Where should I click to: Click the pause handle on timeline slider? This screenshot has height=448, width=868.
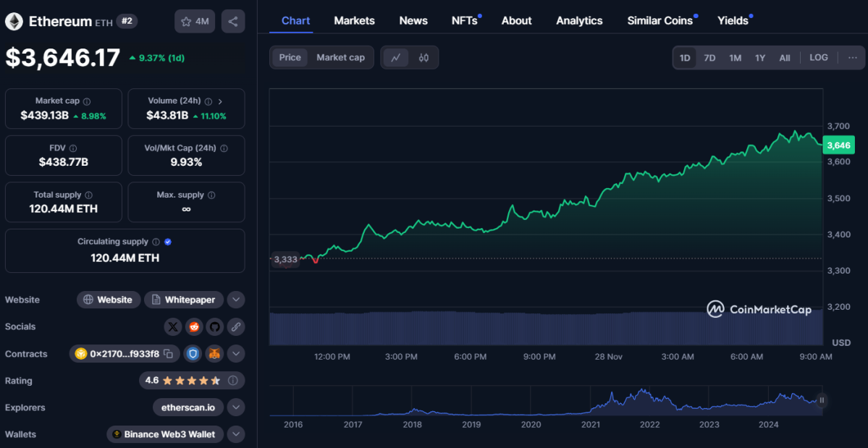tap(822, 400)
